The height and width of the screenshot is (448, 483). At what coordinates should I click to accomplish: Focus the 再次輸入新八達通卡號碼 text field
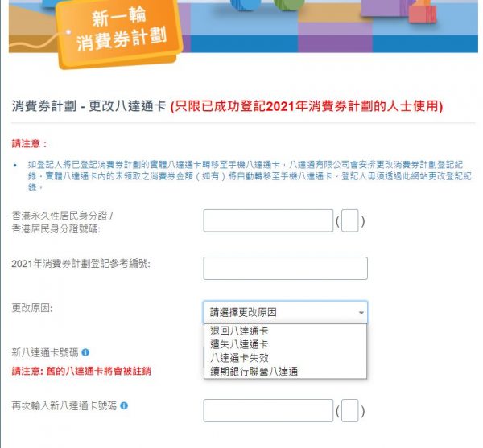click(x=268, y=411)
